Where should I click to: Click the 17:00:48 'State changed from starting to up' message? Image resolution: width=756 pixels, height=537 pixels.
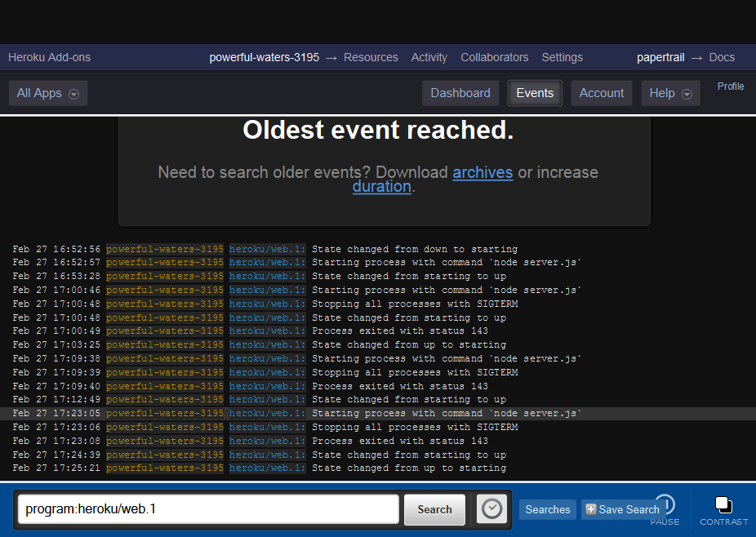(x=409, y=318)
